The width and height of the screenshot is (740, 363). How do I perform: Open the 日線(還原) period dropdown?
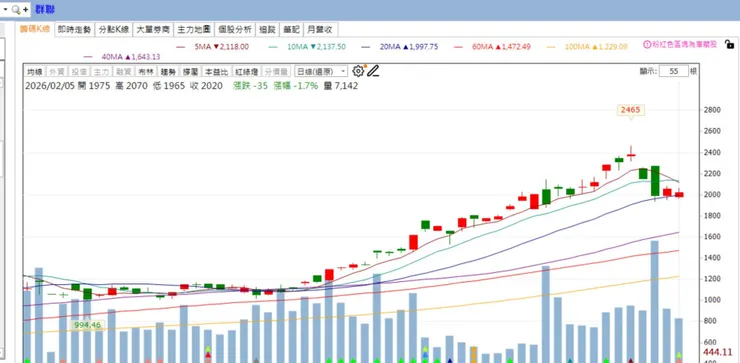[x=321, y=71]
